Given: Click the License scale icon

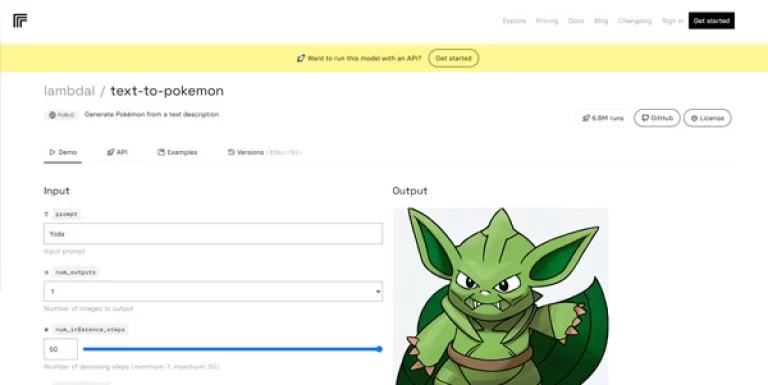Looking at the screenshot, I should click(694, 119).
